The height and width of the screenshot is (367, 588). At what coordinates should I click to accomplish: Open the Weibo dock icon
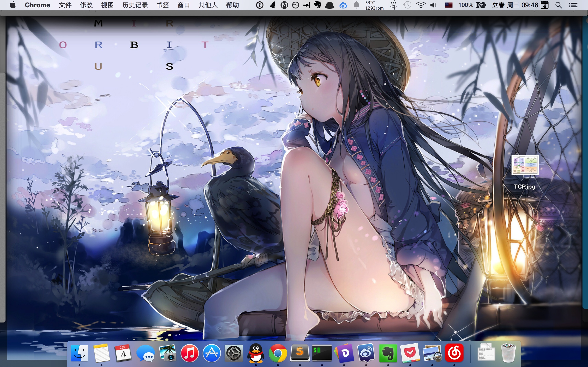point(366,353)
